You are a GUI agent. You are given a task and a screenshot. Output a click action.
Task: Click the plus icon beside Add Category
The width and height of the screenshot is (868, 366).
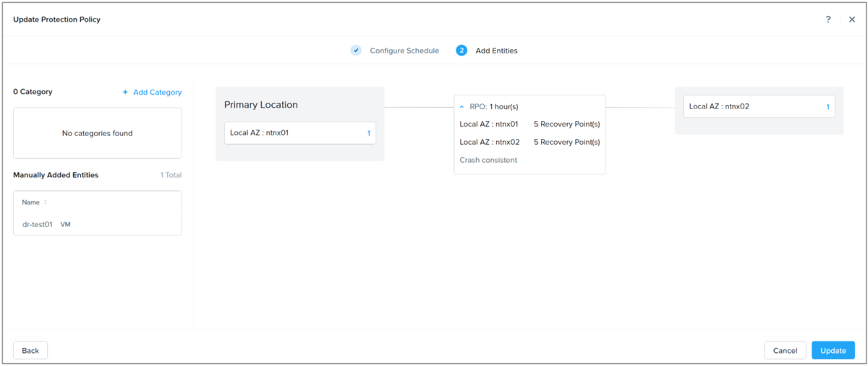coord(125,93)
